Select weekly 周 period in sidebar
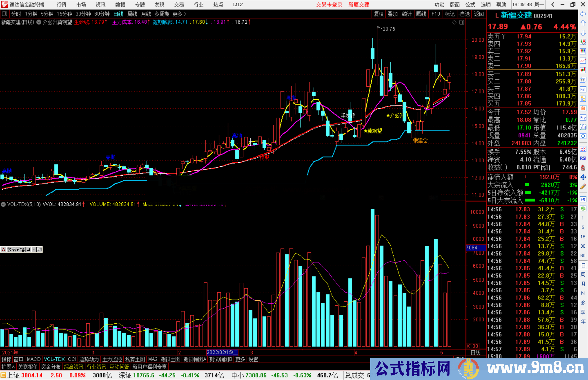Viewport: 588px width, 380px height. [x=583, y=274]
